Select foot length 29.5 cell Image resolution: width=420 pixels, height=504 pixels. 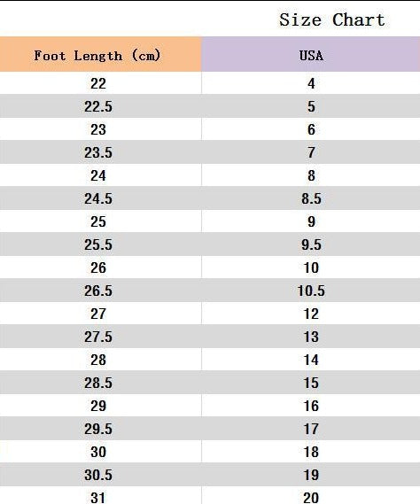coord(101,429)
